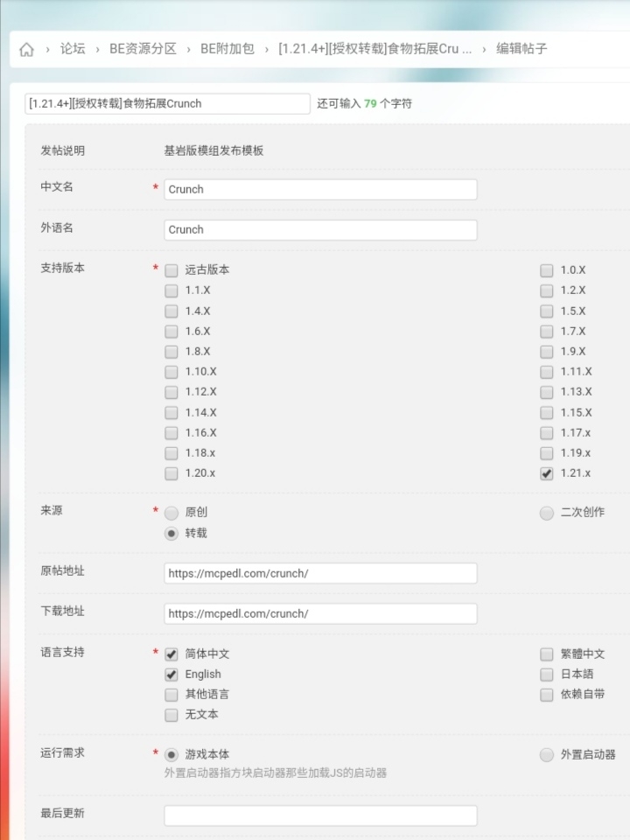Go to BE资源分区 breadcrumb
The height and width of the screenshot is (840, 630).
click(x=143, y=49)
